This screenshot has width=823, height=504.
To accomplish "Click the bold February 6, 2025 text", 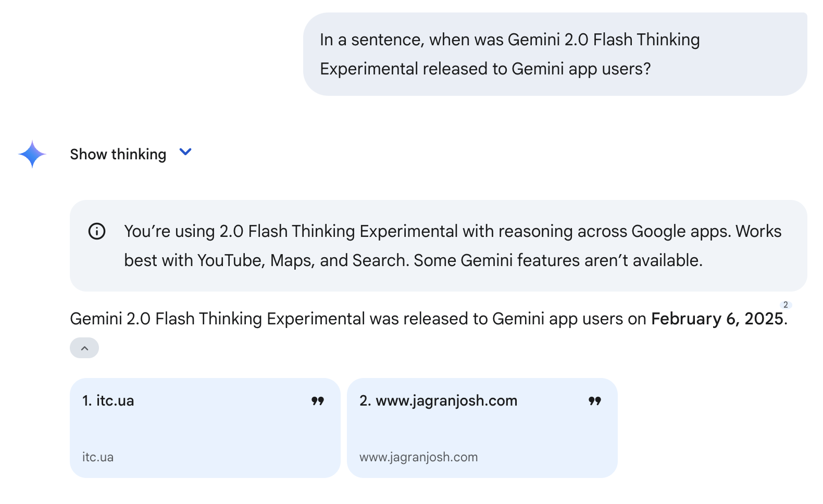I will point(717,319).
